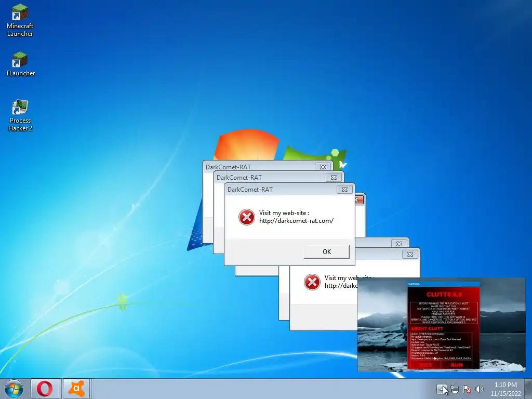Close the lower dialog showing 'Visit my web'
Image resolution: width=532 pixels, height=399 pixels.
tap(410, 254)
